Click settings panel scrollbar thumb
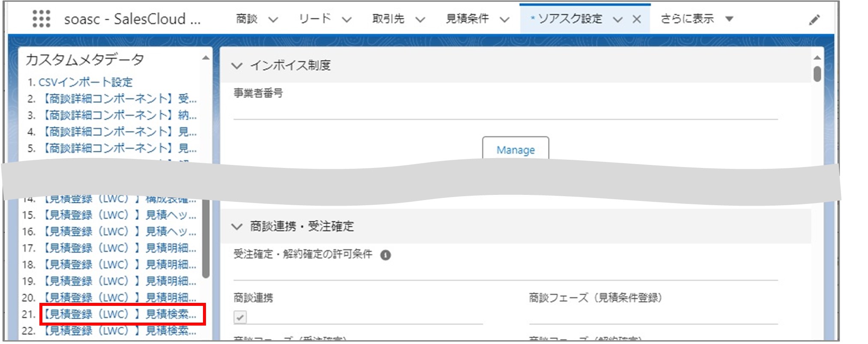 pos(817,74)
